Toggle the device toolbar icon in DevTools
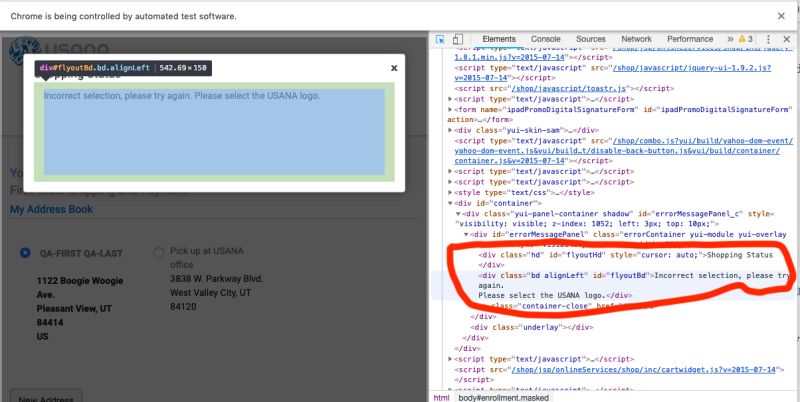 click(458, 39)
